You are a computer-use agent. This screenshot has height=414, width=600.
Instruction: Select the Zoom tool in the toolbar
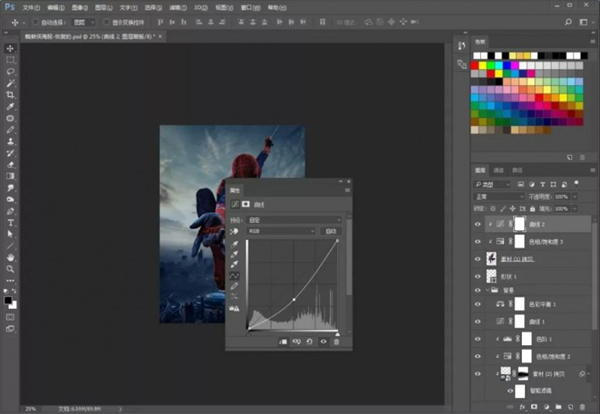pyautogui.click(x=11, y=269)
